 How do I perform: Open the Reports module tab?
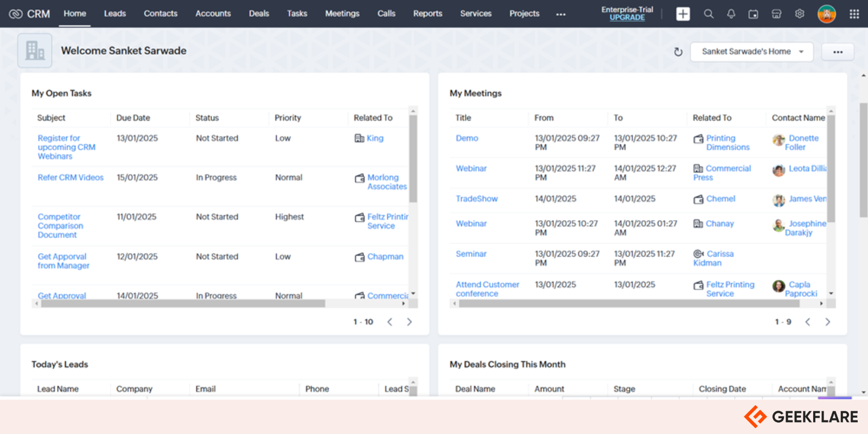pos(427,14)
